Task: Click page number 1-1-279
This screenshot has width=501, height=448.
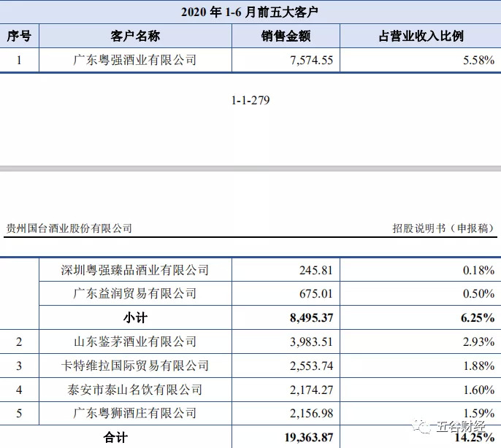Action: (x=250, y=100)
